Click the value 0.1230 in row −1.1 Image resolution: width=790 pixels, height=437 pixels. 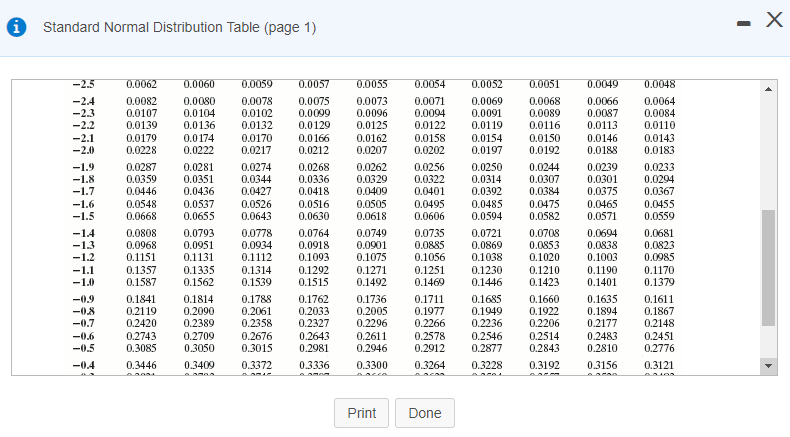(487, 271)
